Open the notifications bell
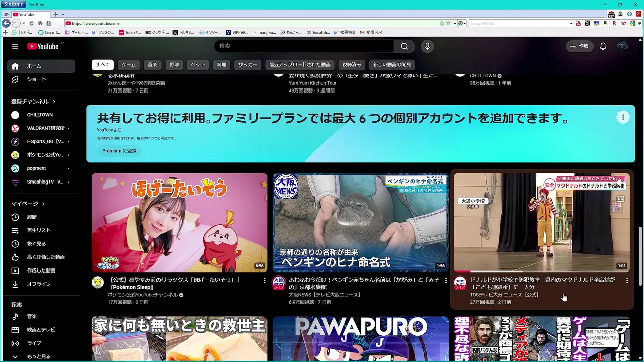Image resolution: width=644 pixels, height=362 pixels. pyautogui.click(x=603, y=46)
